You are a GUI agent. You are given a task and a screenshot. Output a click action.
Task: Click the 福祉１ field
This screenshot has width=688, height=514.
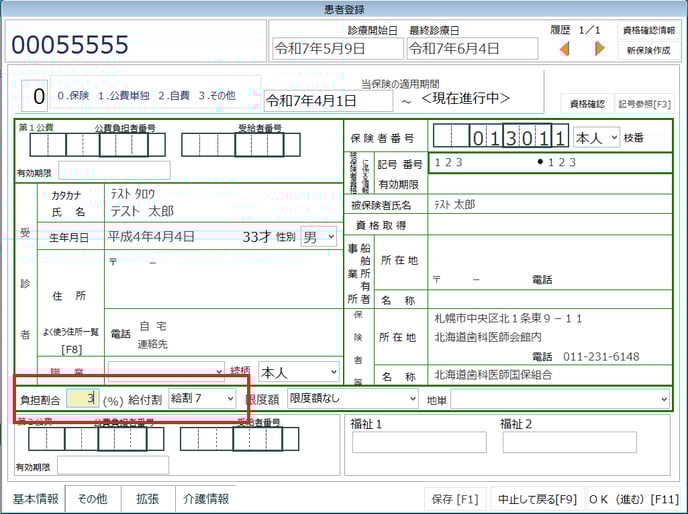pos(419,442)
